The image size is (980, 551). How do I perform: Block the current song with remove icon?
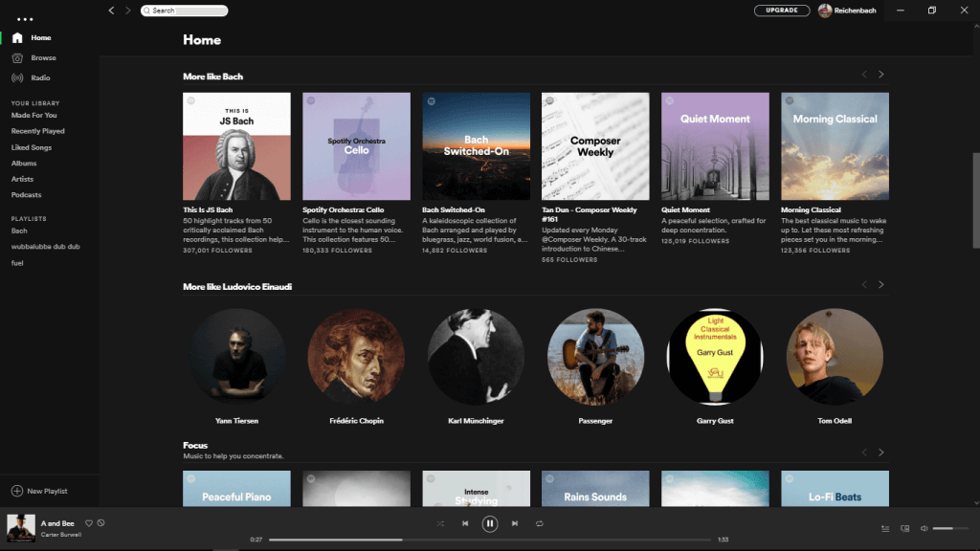point(100,523)
